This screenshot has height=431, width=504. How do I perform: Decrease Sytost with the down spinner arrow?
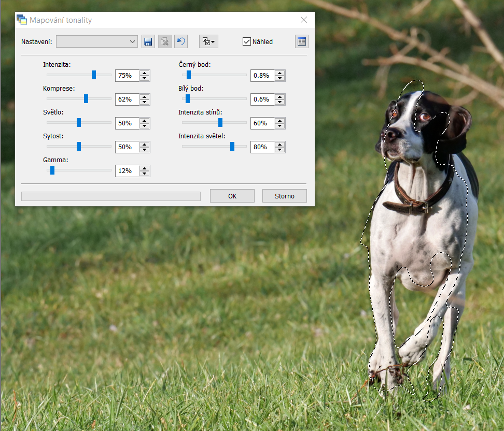[145, 149]
